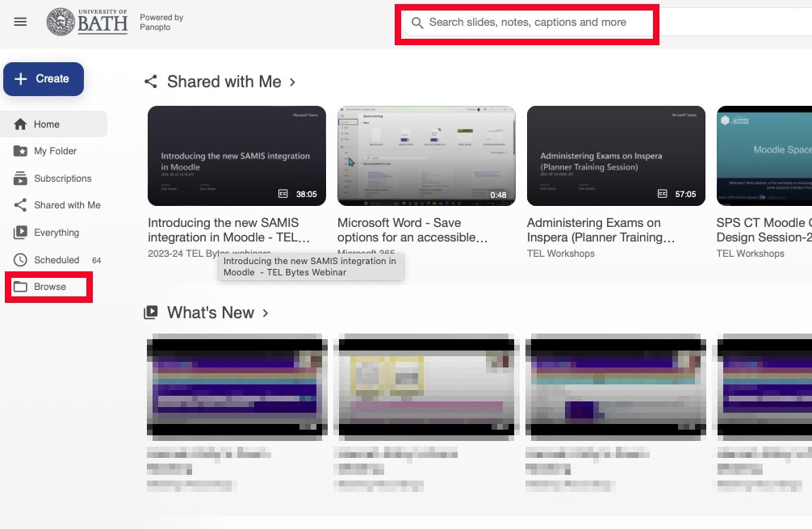Click the Everything playlist icon
This screenshot has width=812, height=529.
tap(20, 233)
